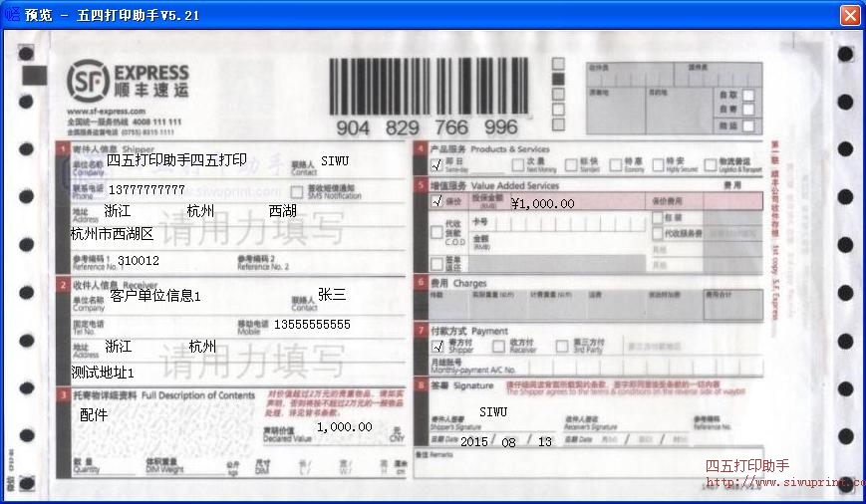The image size is (866, 504).
Task: Tick the 收方付 Receiver payment checkbox
Action: [x=498, y=346]
